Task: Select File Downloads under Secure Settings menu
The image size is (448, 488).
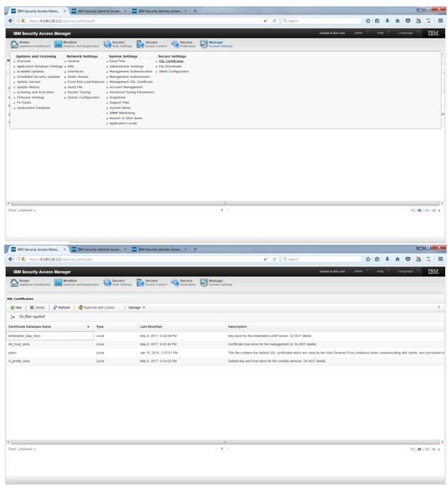Action: (x=170, y=67)
